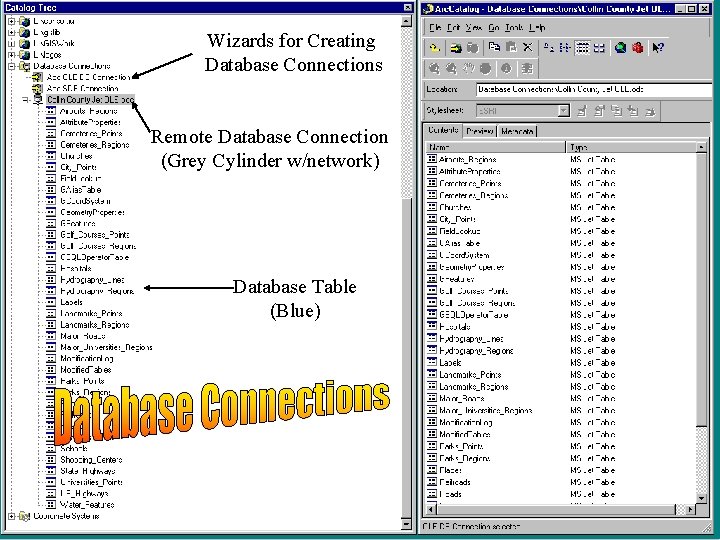Collapse the Database Connections node
720x540 pixels.
pos(12,66)
